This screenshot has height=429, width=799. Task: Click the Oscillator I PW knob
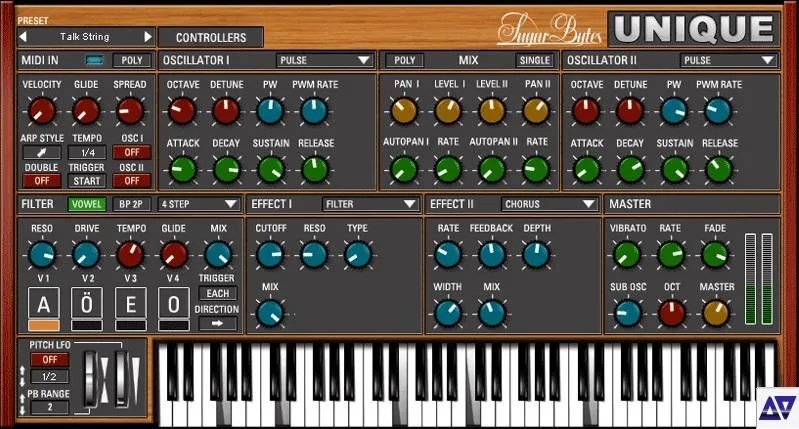point(270,111)
